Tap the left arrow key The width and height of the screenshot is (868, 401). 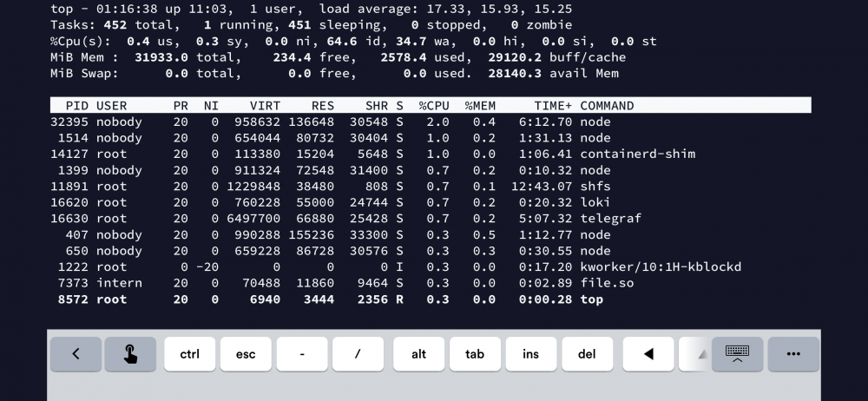(x=648, y=354)
